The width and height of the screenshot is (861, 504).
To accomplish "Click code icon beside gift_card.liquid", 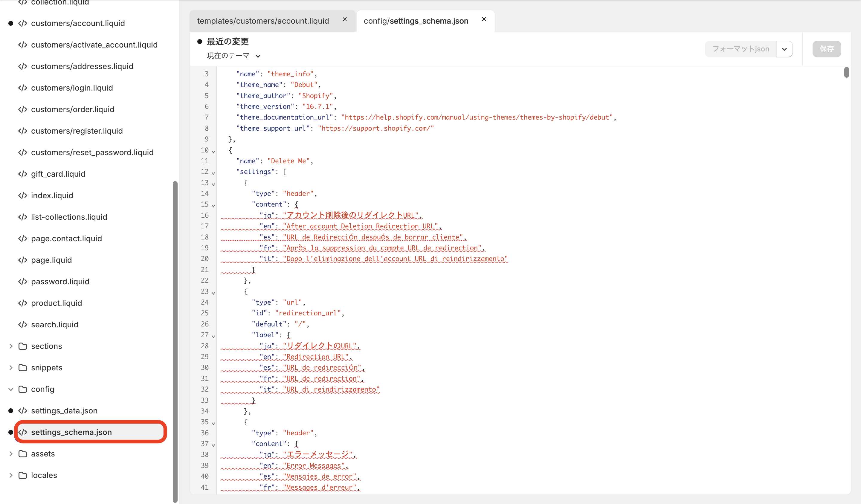I will (x=22, y=174).
